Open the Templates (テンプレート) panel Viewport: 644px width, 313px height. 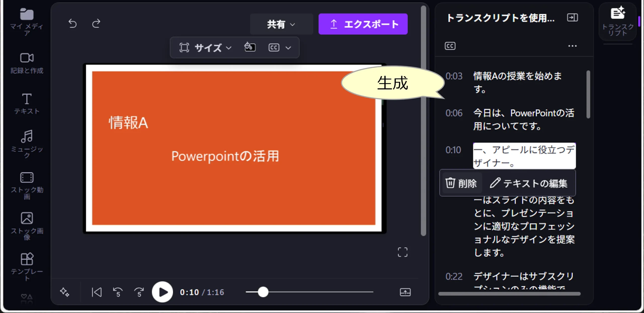pyautogui.click(x=27, y=259)
